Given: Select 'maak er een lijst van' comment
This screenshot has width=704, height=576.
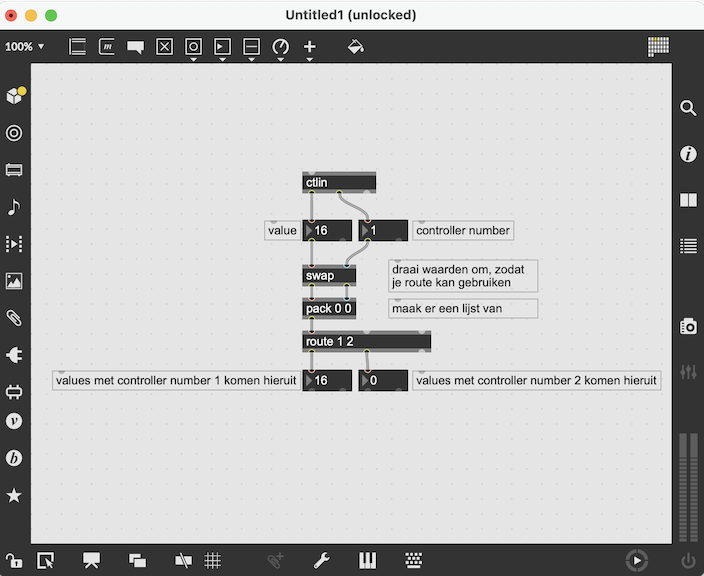Looking at the screenshot, I should [463, 309].
